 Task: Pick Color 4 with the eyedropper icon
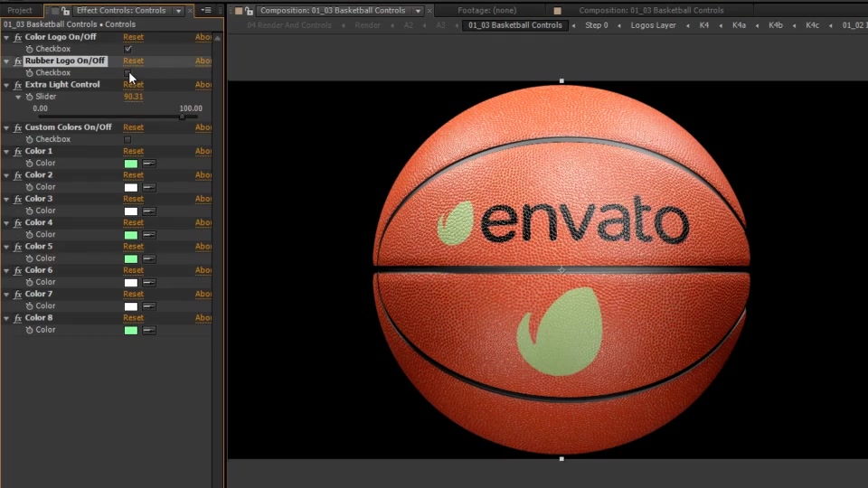(x=149, y=235)
